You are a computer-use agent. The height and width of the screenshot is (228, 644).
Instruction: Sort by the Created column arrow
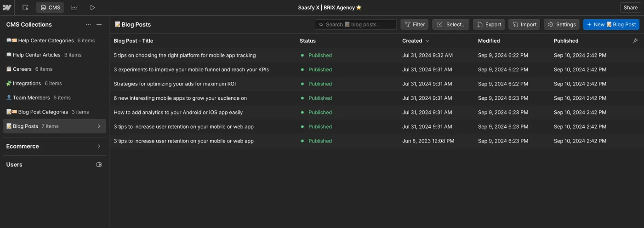pyautogui.click(x=427, y=41)
